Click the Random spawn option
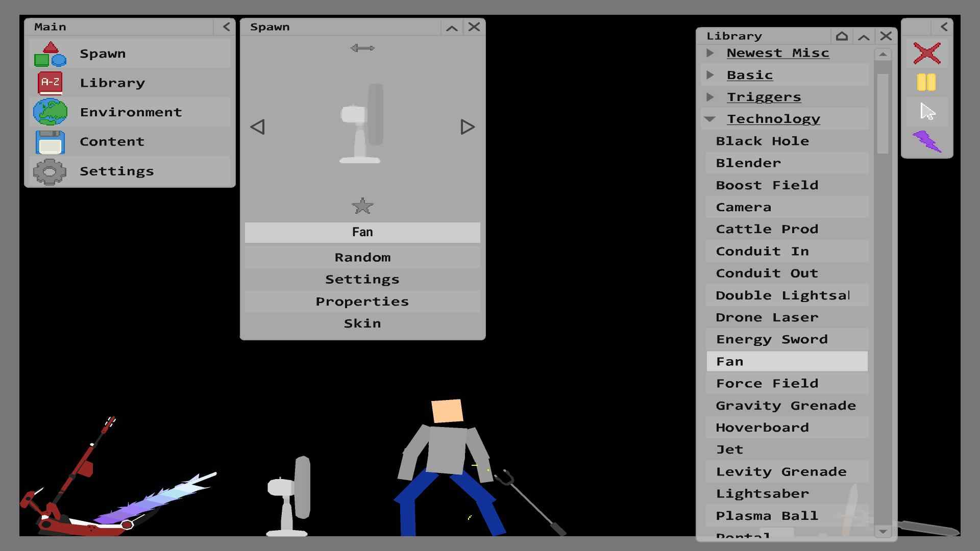 click(362, 256)
